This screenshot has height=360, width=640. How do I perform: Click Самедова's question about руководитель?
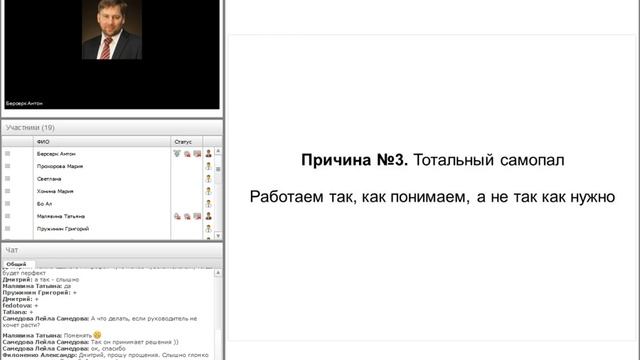100,322
